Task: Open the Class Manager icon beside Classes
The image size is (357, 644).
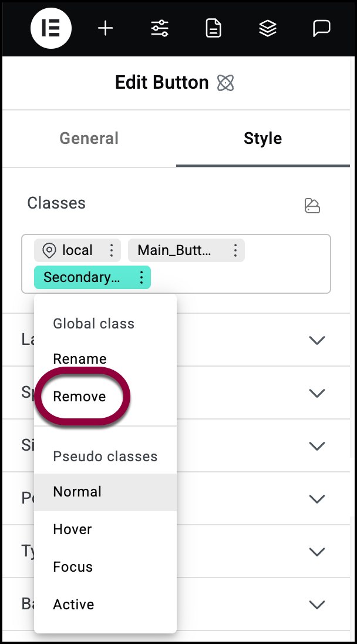Action: [312, 205]
